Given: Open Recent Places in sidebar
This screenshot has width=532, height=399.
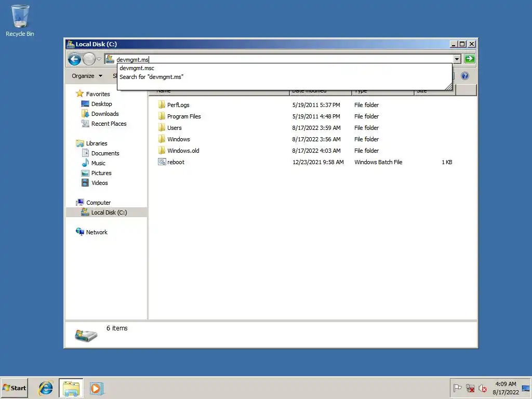Looking at the screenshot, I should click(109, 124).
